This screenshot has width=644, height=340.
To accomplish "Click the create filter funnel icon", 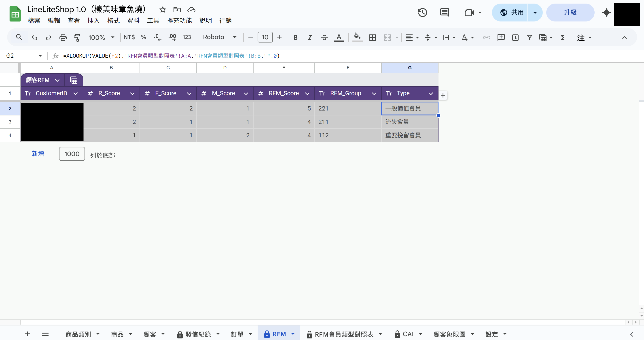I will pos(530,38).
